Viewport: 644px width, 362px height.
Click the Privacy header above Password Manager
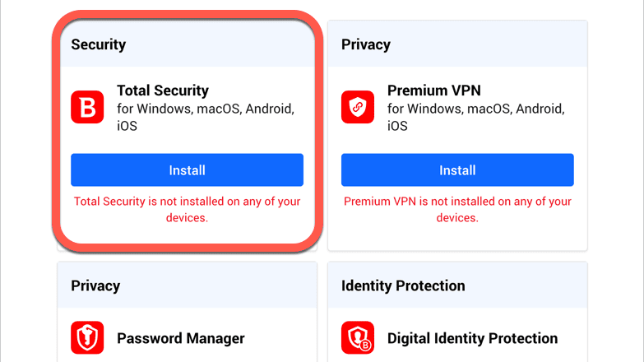point(188,285)
